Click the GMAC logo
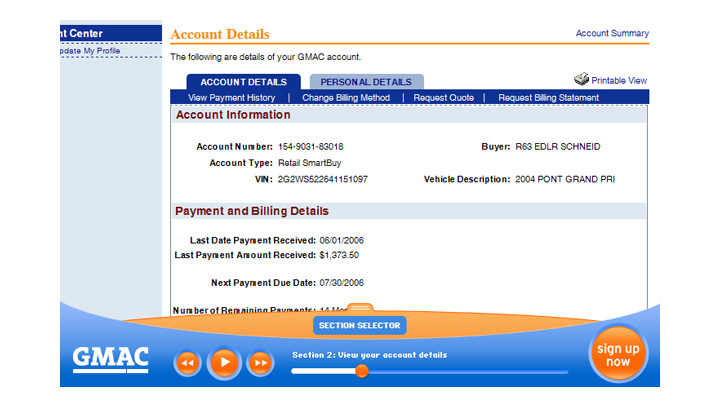 [110, 358]
